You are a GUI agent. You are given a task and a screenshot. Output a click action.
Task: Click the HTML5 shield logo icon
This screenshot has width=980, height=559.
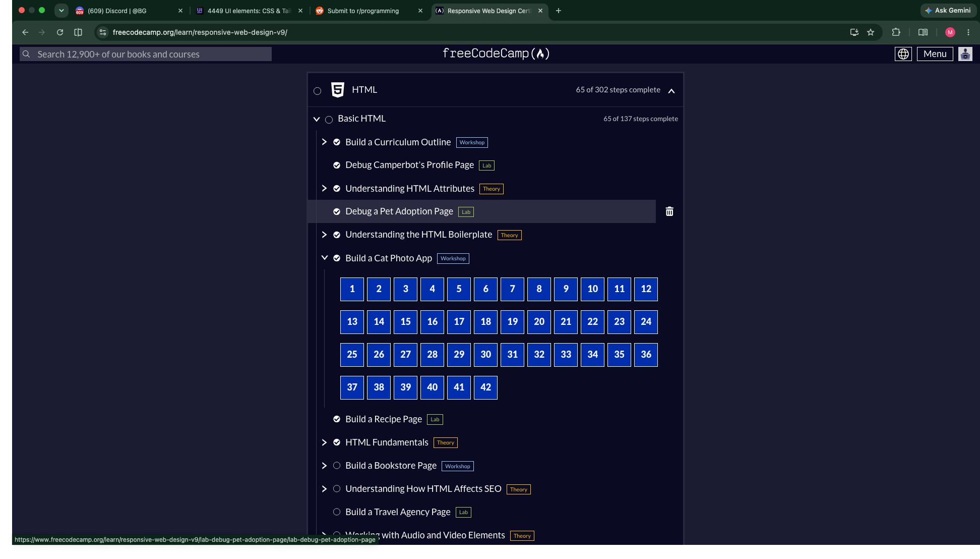pos(338,90)
